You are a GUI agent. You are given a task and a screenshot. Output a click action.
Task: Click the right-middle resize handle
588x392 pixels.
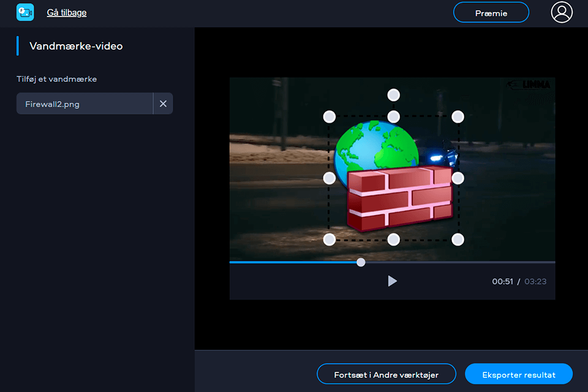pyautogui.click(x=458, y=178)
